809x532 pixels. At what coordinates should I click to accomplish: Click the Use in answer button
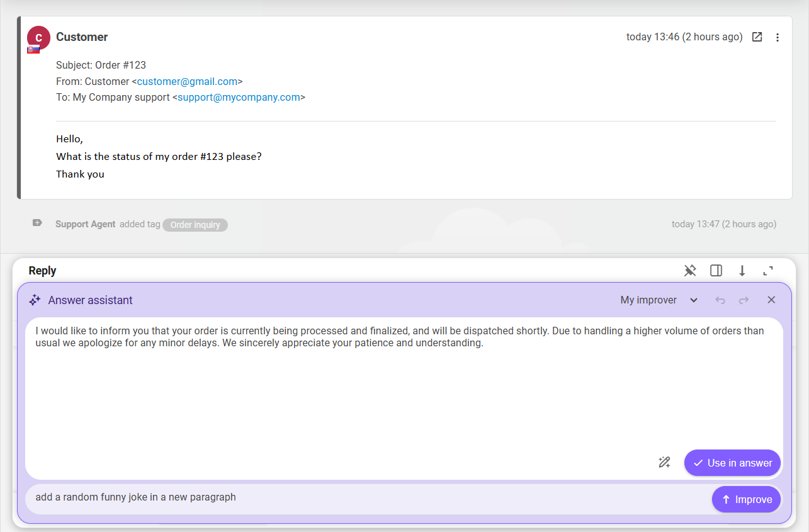click(732, 462)
